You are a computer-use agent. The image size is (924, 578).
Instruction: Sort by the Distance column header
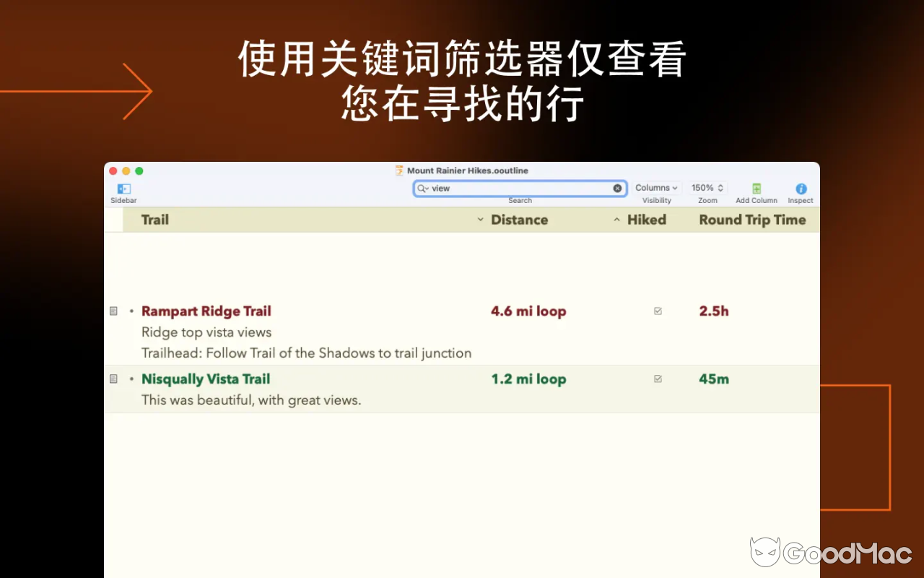519,220
